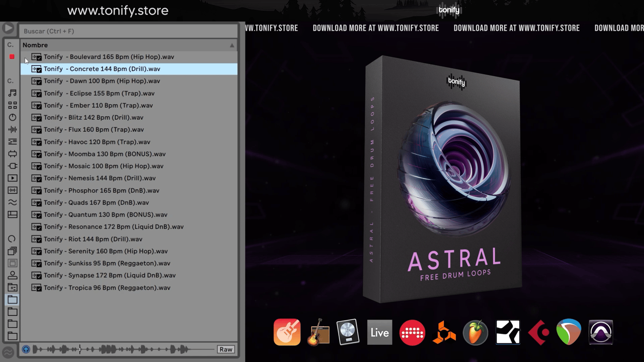Select Tonify - Resonance 172 Bpm (Liquid DnB).wav
644x362 pixels.
click(129, 227)
